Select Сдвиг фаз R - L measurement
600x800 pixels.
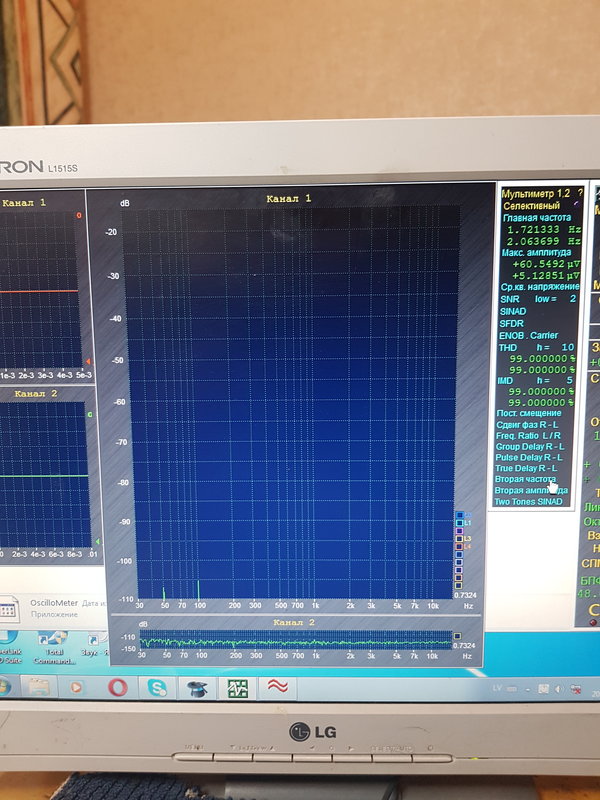pyautogui.click(x=527, y=425)
